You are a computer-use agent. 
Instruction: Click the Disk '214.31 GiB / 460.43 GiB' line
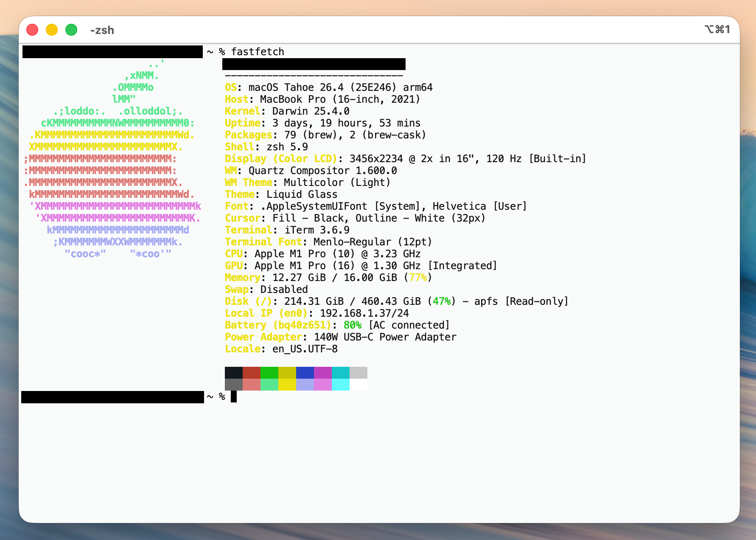[x=397, y=301]
